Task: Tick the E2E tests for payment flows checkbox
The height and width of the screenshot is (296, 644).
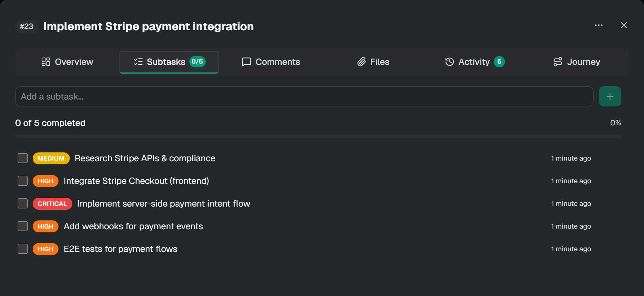Action: click(x=23, y=249)
